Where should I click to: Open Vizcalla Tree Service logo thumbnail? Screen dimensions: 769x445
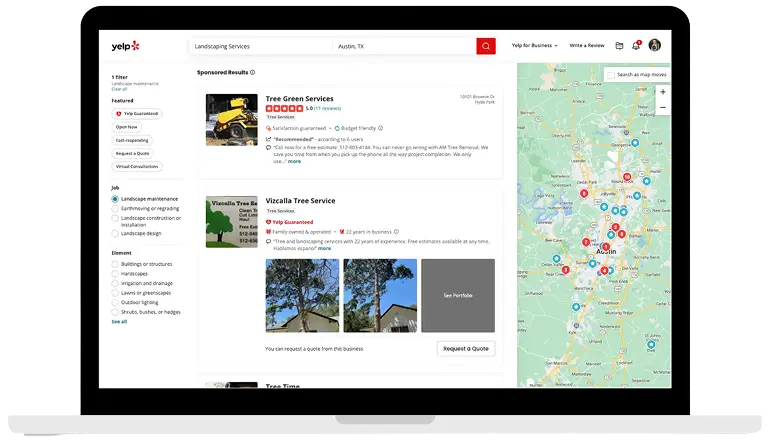coord(231,222)
